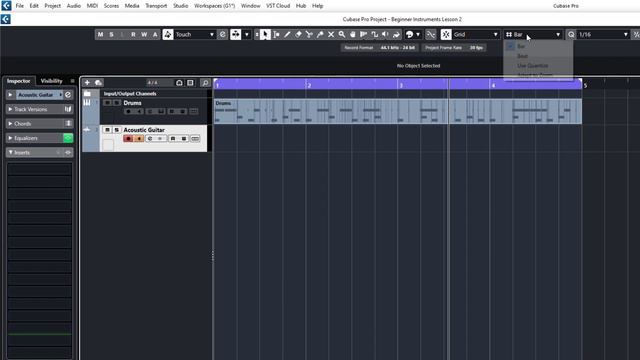Click the iterative quantize Q icon

[571, 35]
